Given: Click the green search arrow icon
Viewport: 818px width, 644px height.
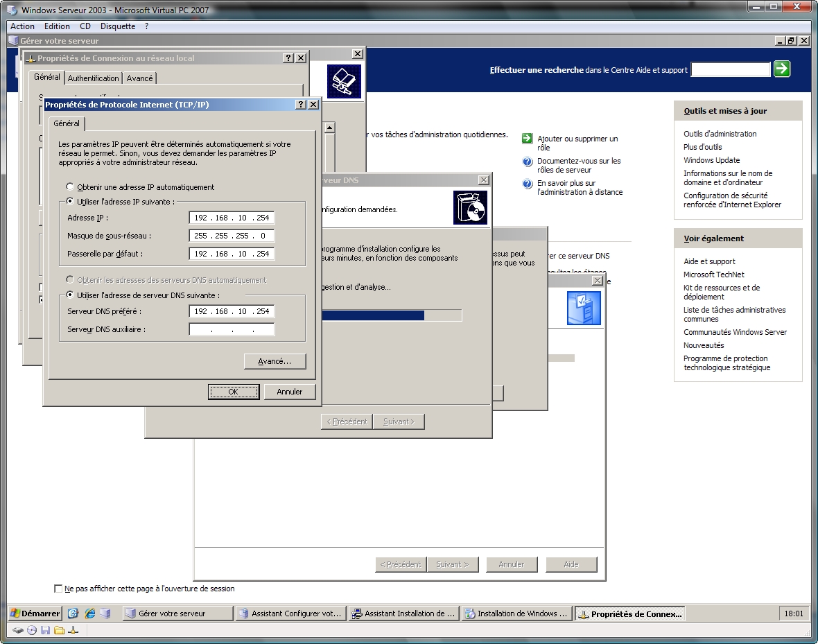Looking at the screenshot, I should click(x=781, y=69).
